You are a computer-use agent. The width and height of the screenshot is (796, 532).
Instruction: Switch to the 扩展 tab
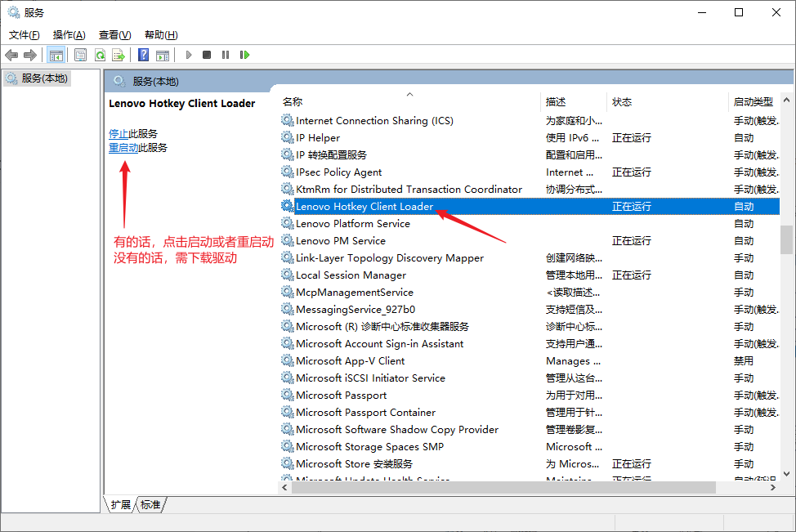coord(121,504)
